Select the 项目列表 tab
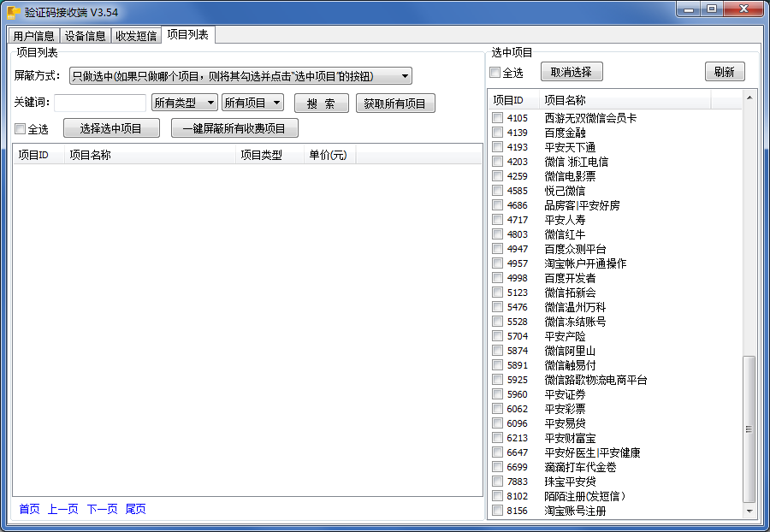This screenshot has height=532, width=770. [x=187, y=35]
